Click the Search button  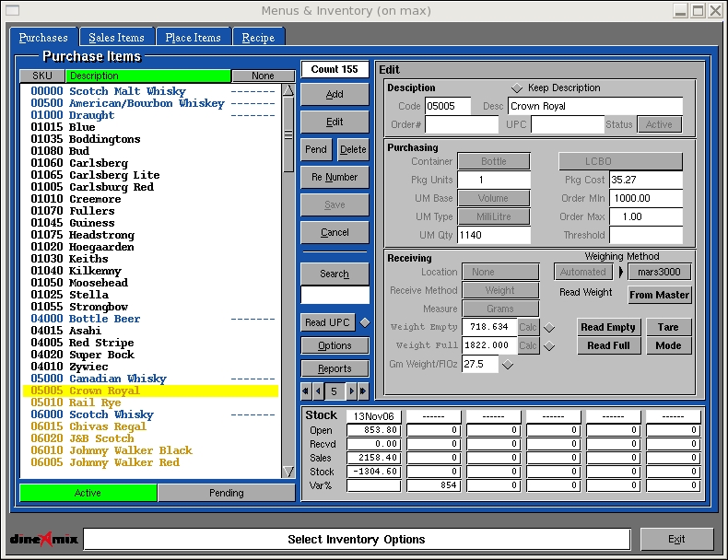[335, 274]
